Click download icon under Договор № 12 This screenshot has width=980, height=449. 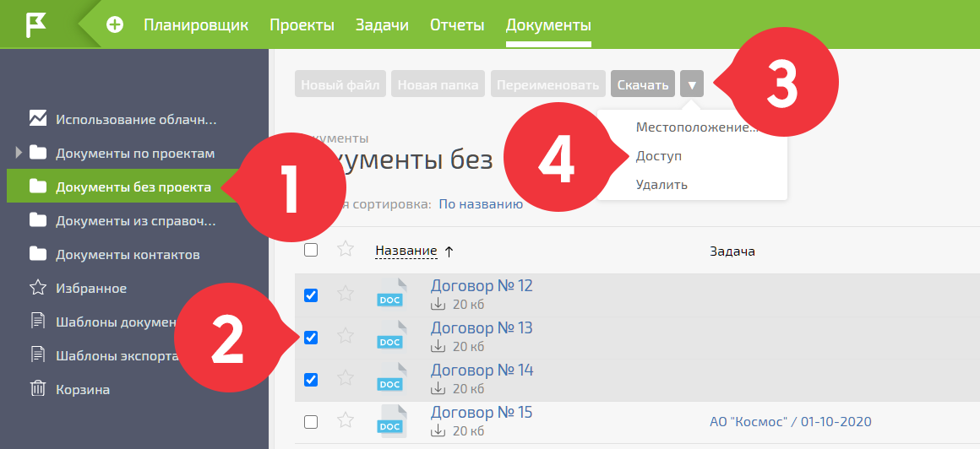click(x=438, y=304)
